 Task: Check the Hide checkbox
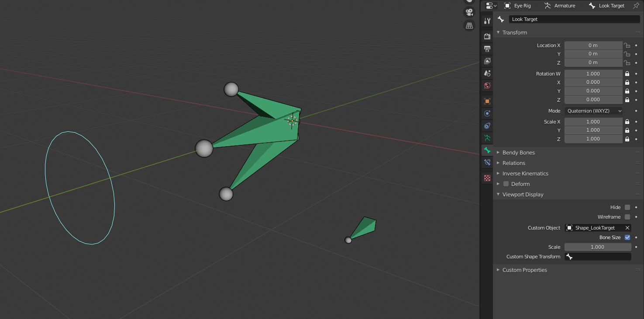[627, 207]
